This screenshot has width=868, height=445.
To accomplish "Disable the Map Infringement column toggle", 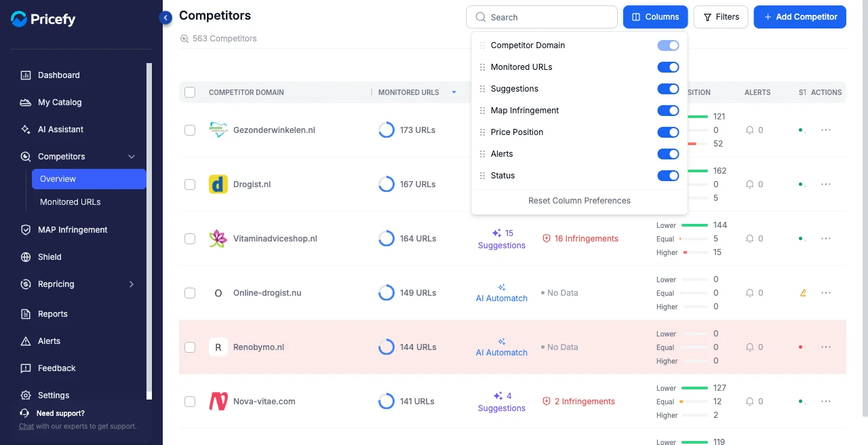I will pos(668,111).
